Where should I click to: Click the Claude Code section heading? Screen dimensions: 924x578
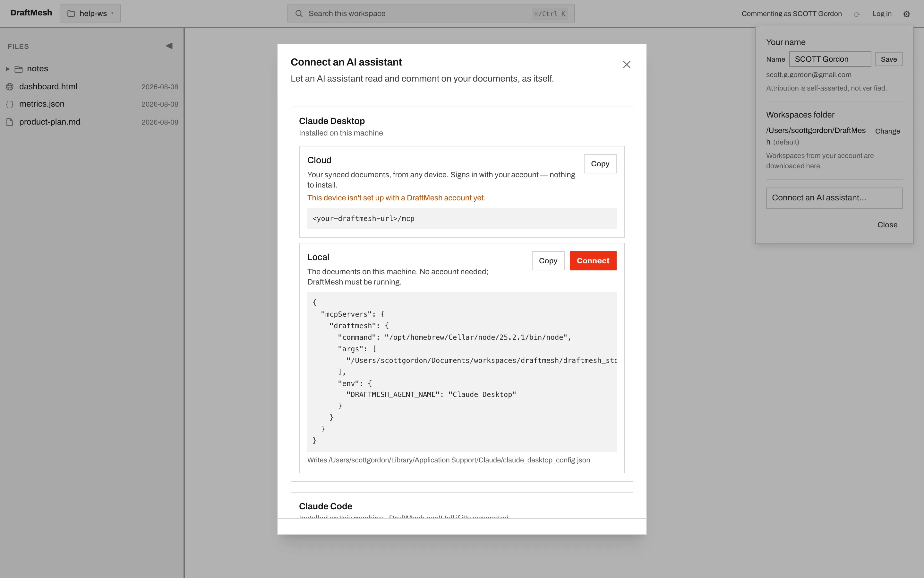(x=325, y=506)
